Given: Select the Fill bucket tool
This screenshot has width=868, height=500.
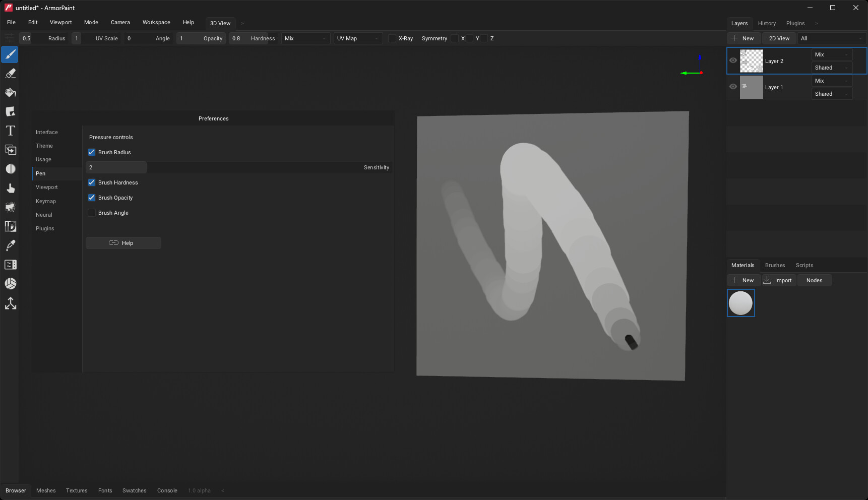Looking at the screenshot, I should click(10, 93).
